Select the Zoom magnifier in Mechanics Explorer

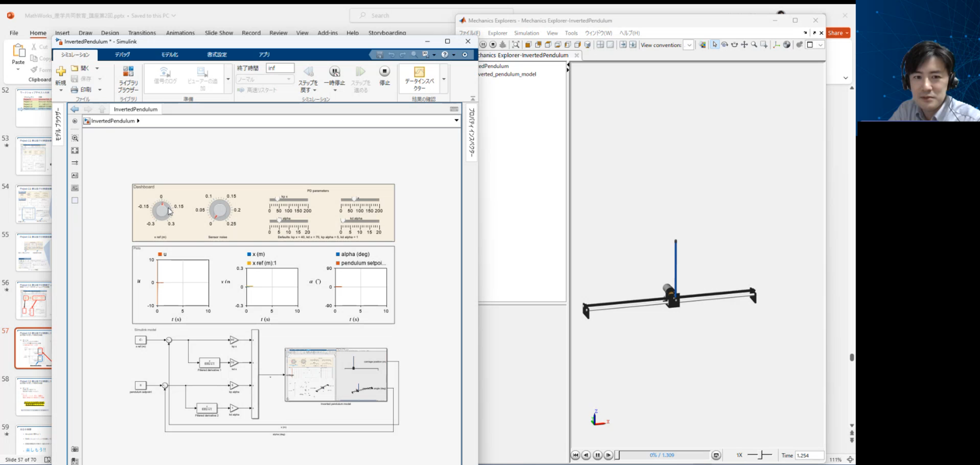tap(754, 45)
